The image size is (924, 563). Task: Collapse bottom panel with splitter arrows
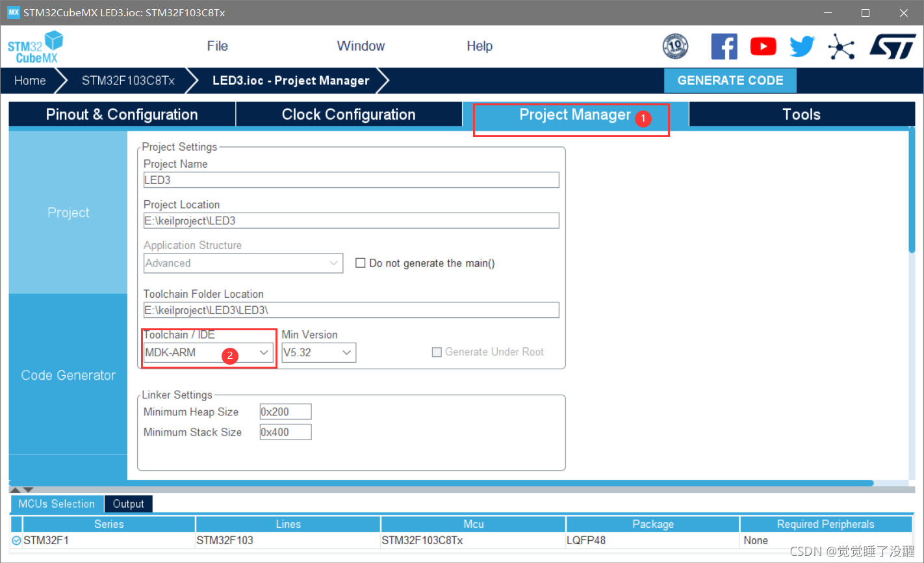point(22,490)
